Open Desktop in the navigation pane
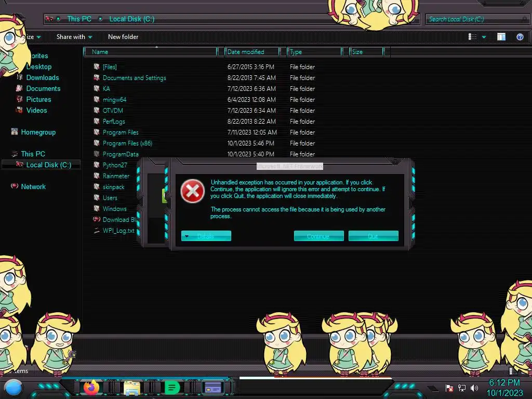 [x=39, y=67]
